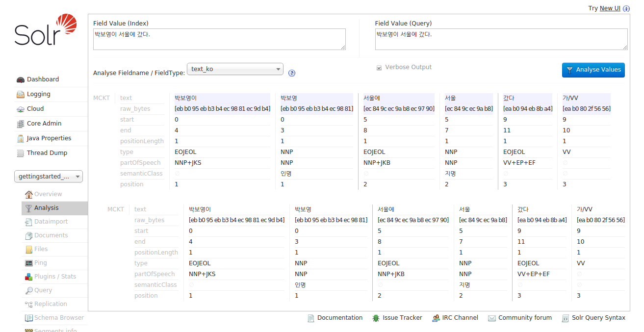Image resolution: width=644 pixels, height=332 pixels.
Task: Click the Plugins / Stats icon
Action: coord(29,277)
